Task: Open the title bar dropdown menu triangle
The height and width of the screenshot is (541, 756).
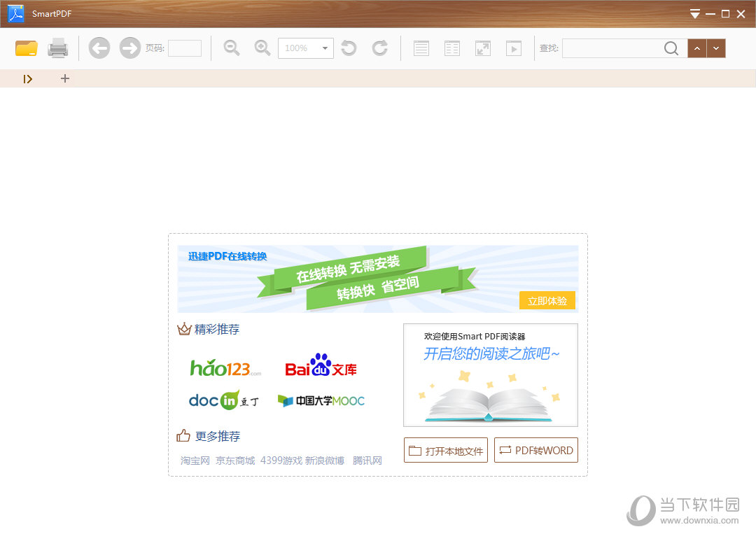Action: pyautogui.click(x=695, y=14)
